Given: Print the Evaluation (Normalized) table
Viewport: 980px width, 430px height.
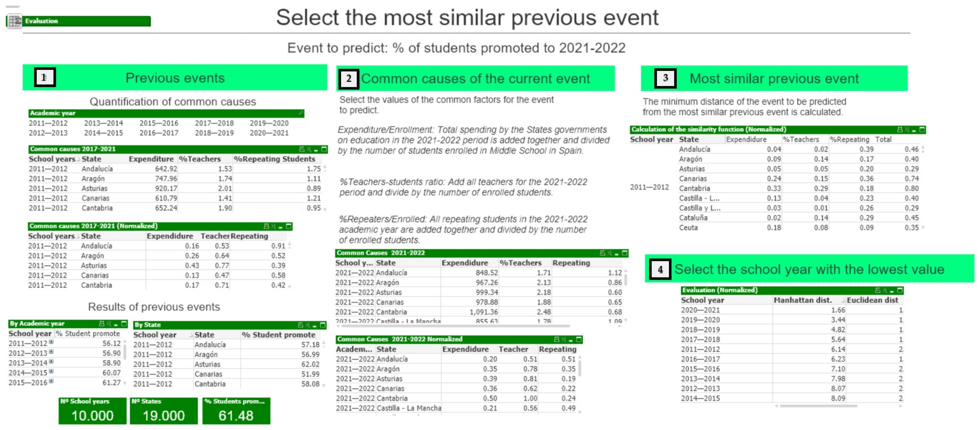Looking at the screenshot, I should [x=878, y=290].
